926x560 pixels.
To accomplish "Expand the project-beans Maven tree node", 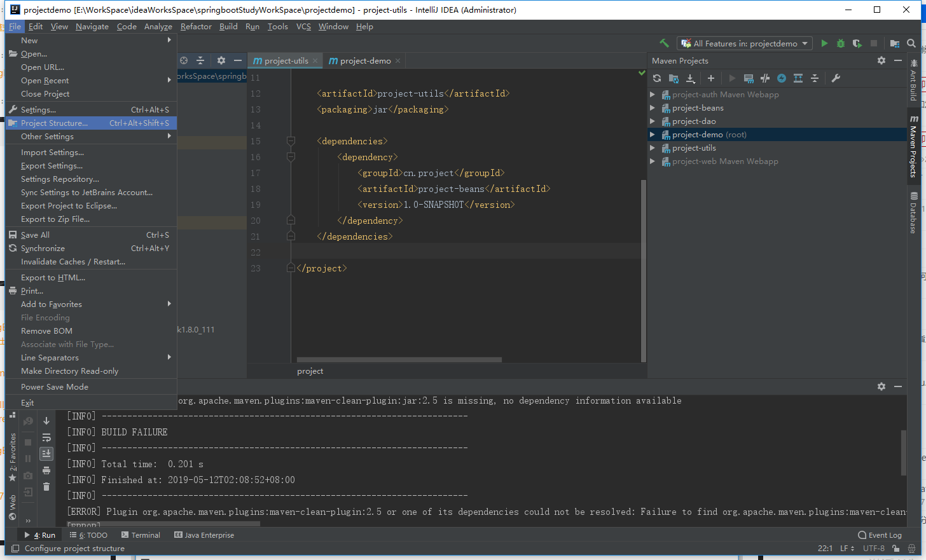I will click(653, 108).
